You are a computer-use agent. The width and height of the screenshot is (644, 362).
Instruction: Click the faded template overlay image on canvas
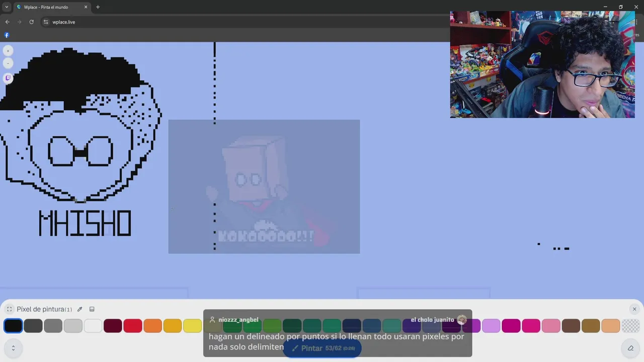(x=264, y=187)
